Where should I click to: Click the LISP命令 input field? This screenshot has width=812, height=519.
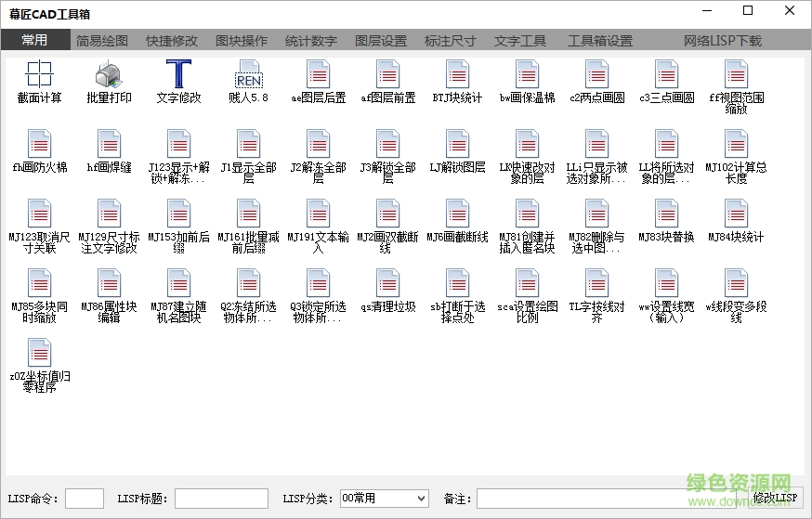[85, 499]
